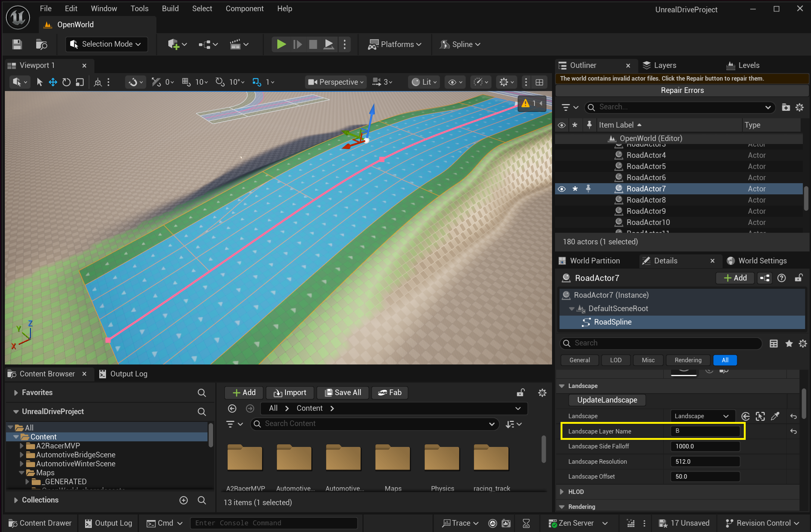The height and width of the screenshot is (532, 811).
Task: Open the Lit view mode dropdown
Action: pos(424,82)
